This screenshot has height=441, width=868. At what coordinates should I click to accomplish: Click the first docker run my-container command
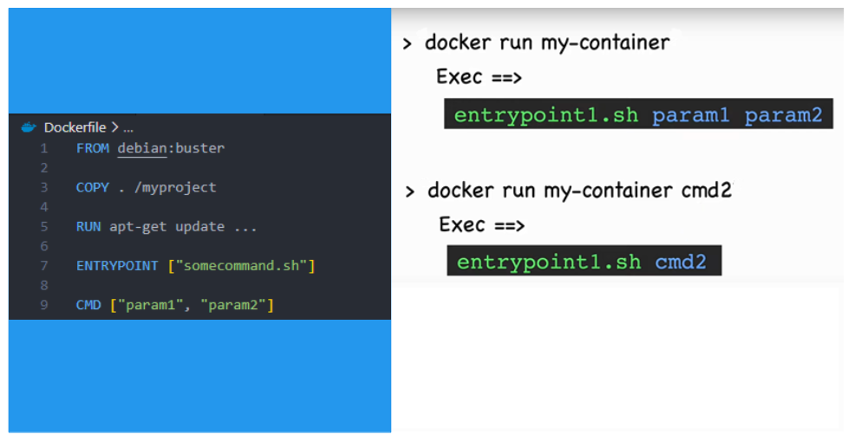(x=547, y=42)
